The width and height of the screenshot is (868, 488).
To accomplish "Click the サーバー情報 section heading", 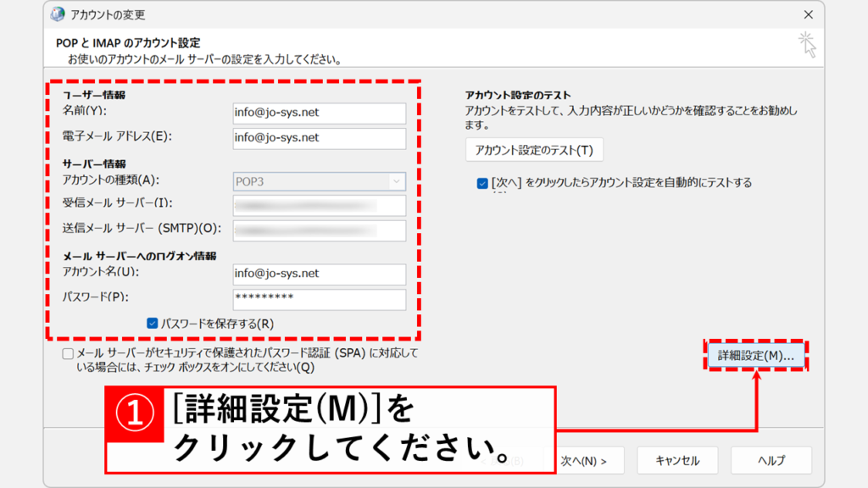I will click(94, 164).
